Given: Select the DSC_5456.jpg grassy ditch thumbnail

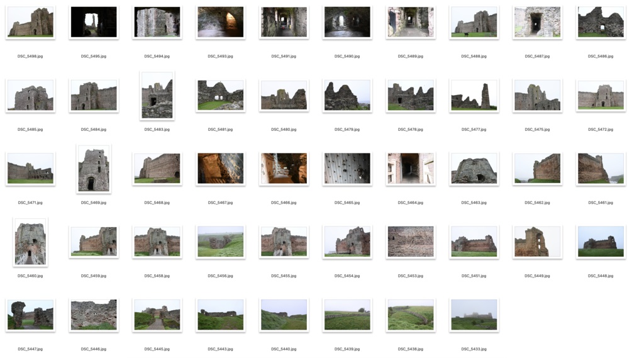Looking at the screenshot, I should pos(221,242).
